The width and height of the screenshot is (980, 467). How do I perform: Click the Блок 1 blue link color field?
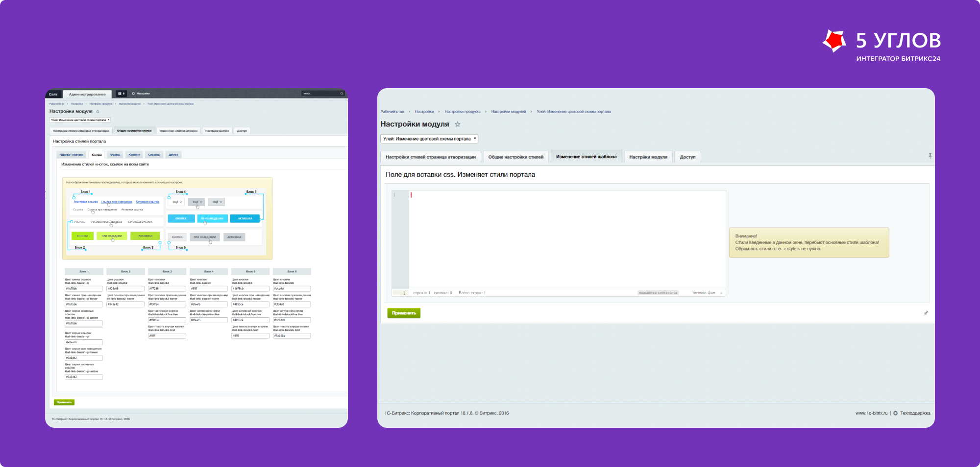pos(84,289)
